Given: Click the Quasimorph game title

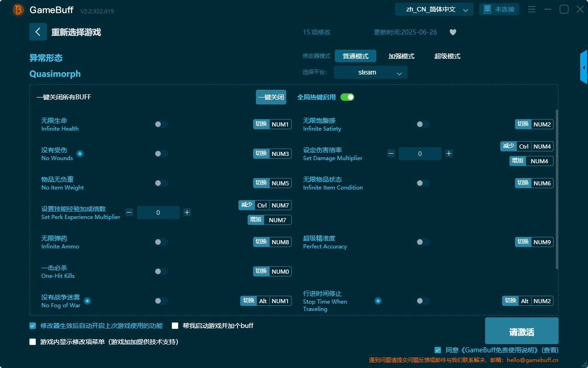Looking at the screenshot, I should pyautogui.click(x=55, y=74).
